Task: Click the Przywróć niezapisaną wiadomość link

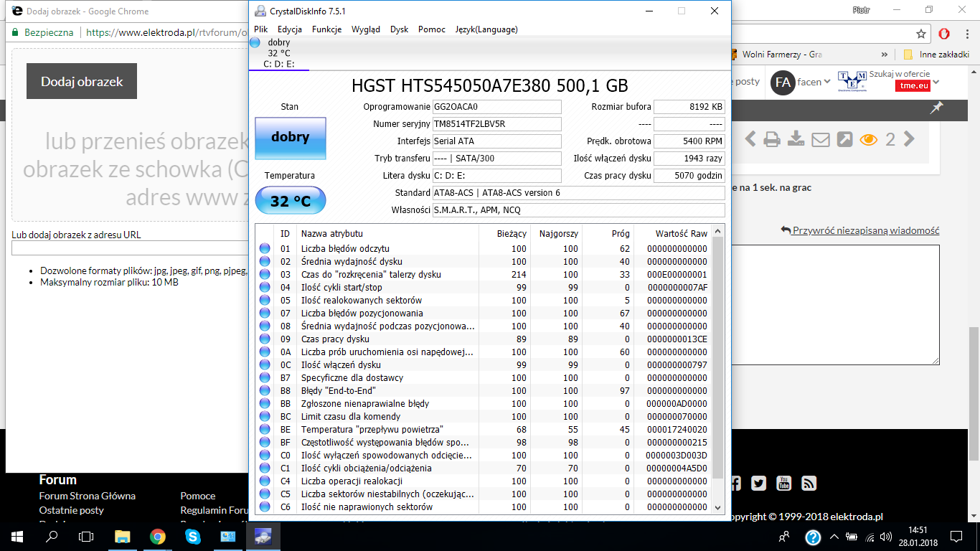Action: click(860, 230)
